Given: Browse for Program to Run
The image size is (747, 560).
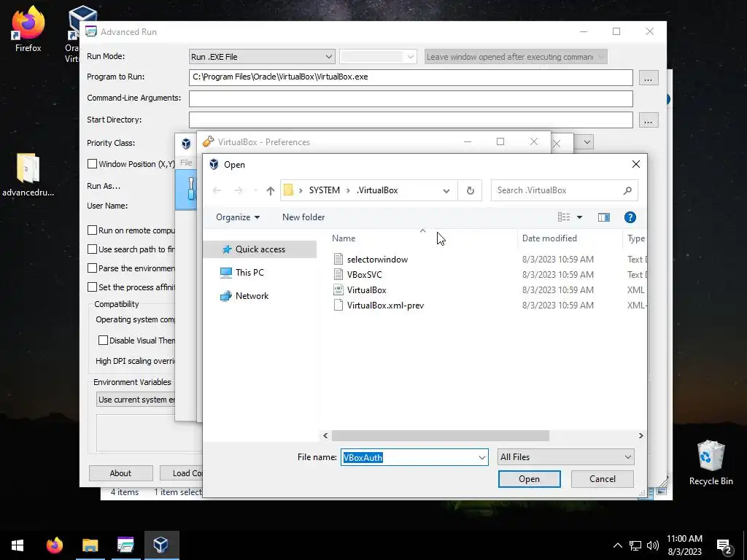Looking at the screenshot, I should point(648,79).
